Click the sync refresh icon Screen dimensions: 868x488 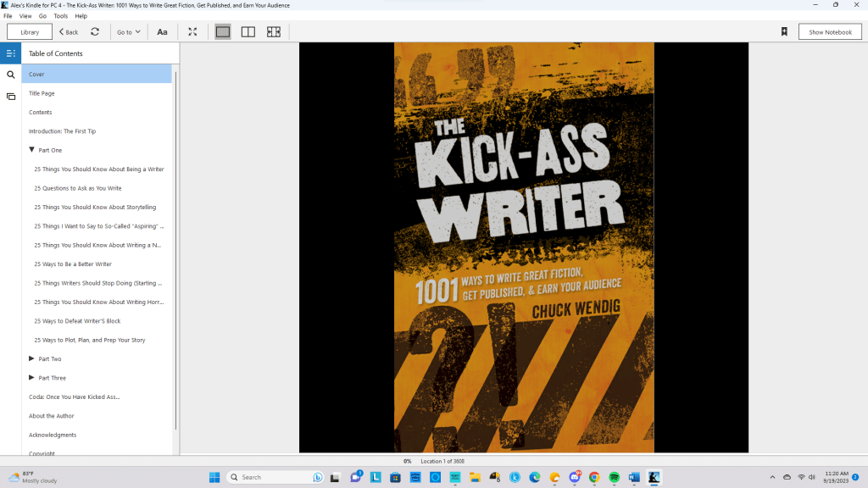[x=95, y=32]
